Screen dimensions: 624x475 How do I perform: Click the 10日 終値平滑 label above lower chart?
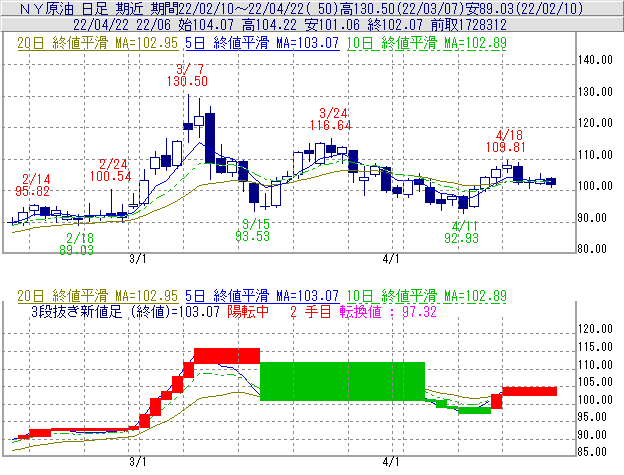[427, 296]
